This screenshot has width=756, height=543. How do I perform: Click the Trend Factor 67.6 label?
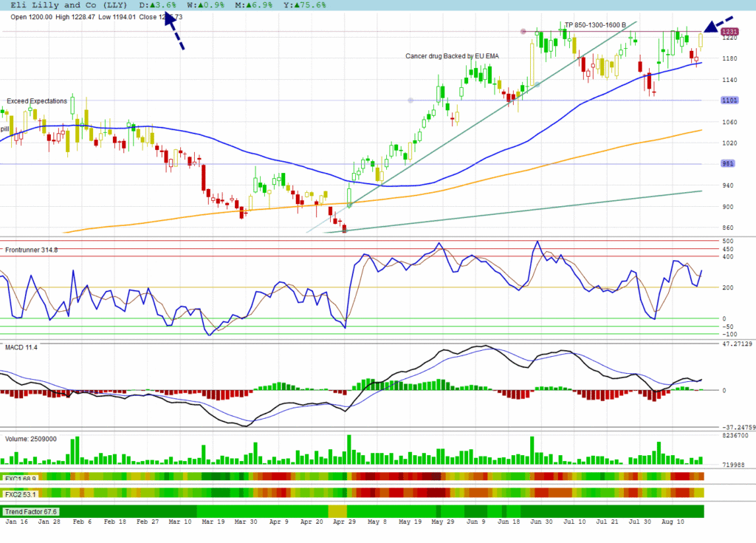(31, 512)
